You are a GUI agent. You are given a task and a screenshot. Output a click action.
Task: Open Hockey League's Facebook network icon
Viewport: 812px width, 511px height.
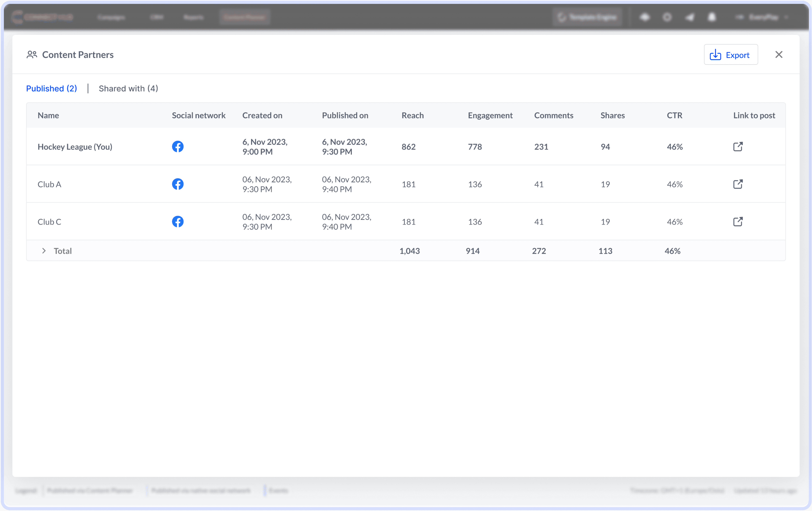tap(178, 146)
